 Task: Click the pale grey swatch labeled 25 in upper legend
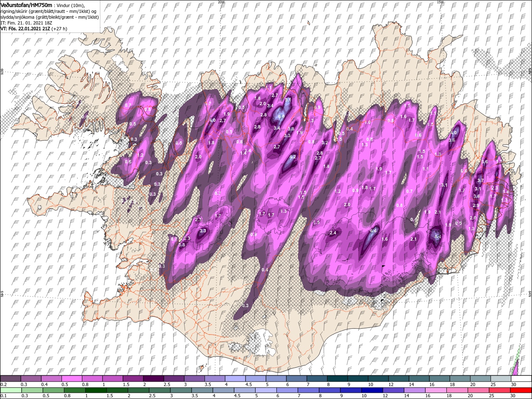500,379
